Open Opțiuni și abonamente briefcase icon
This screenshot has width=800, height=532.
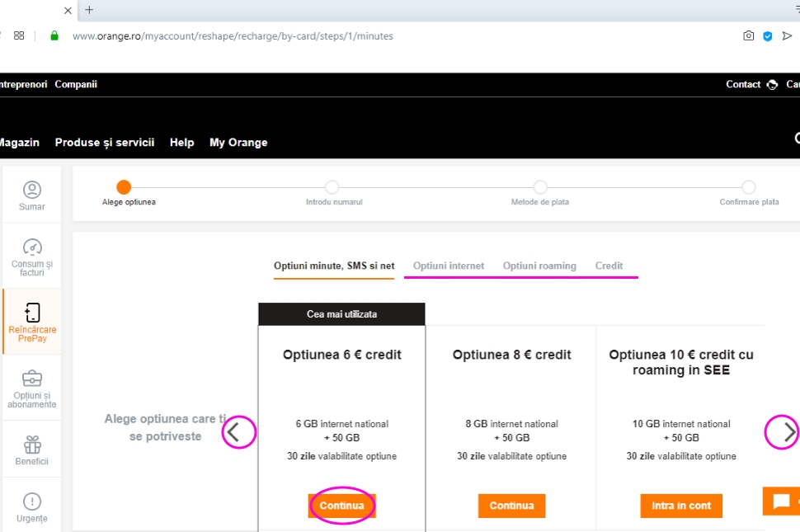pyautogui.click(x=32, y=379)
